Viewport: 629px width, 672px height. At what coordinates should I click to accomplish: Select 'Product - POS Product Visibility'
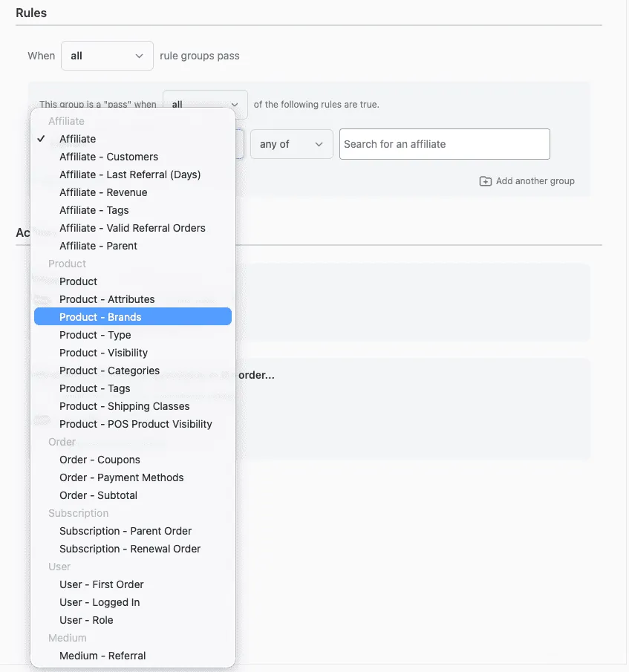(133, 424)
